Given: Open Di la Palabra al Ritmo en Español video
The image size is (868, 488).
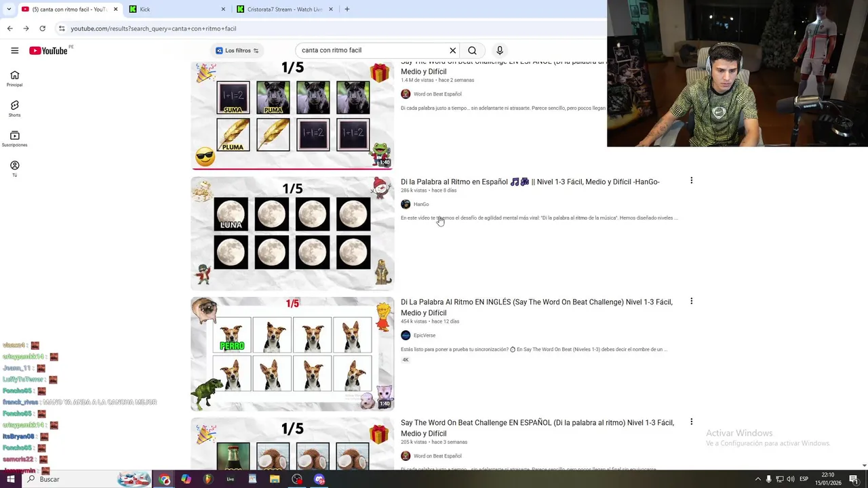Looking at the screenshot, I should (530, 182).
